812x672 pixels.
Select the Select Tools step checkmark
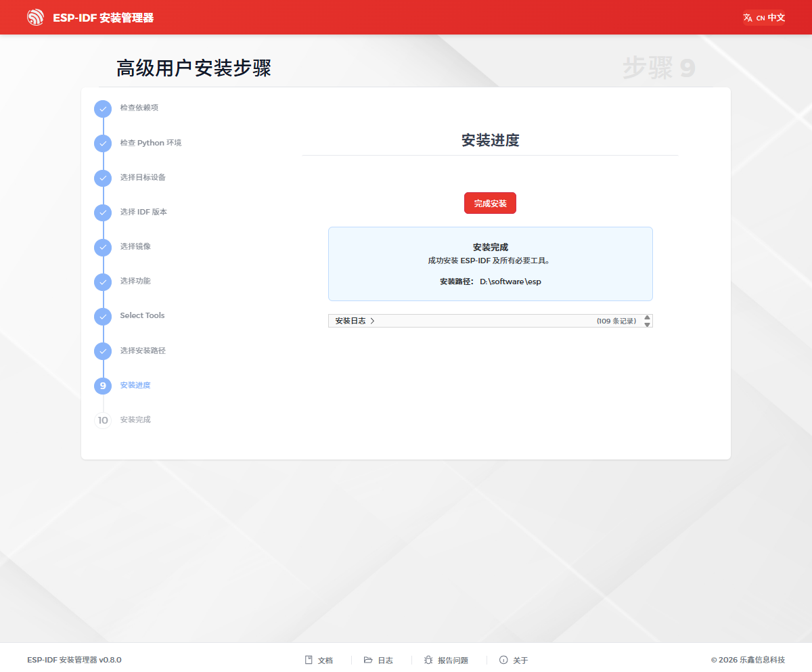[103, 316]
